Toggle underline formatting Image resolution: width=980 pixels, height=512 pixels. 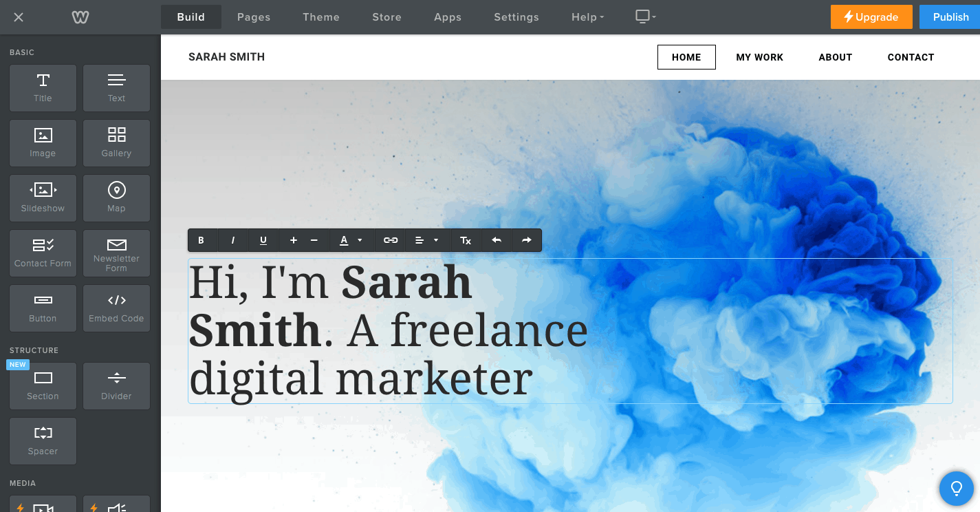tap(263, 240)
